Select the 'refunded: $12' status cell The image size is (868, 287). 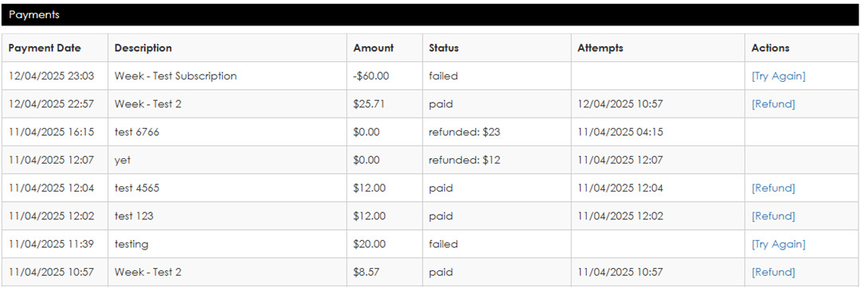497,161
